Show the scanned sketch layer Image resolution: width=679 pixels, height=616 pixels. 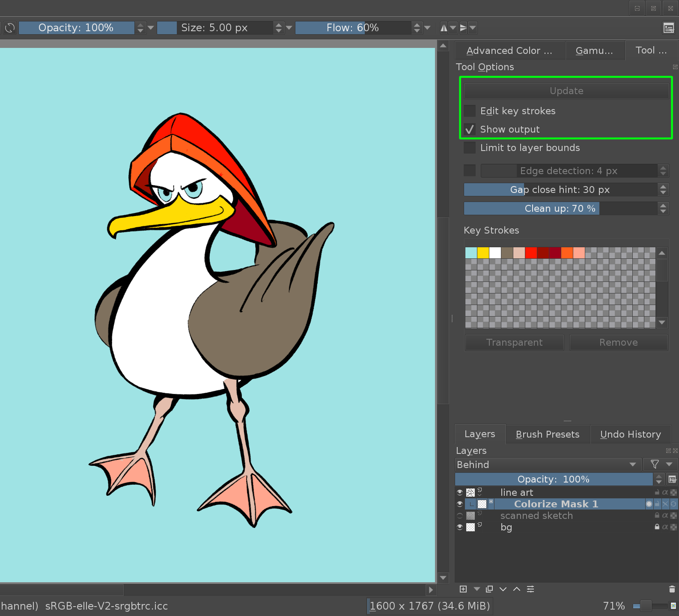pyautogui.click(x=460, y=515)
